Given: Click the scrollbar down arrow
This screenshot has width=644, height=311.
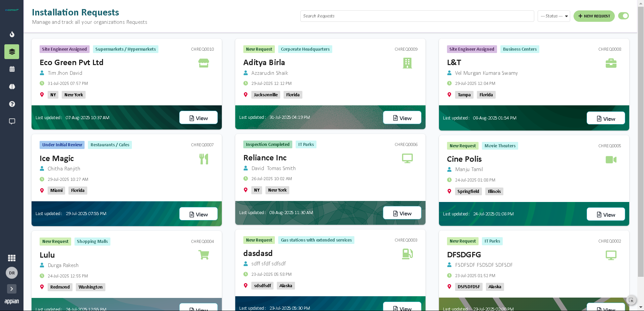Looking at the screenshot, I should (641, 307).
